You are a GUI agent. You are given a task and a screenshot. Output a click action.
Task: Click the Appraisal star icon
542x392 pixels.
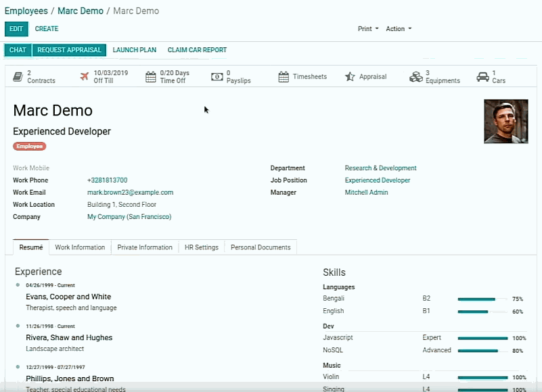(349, 76)
